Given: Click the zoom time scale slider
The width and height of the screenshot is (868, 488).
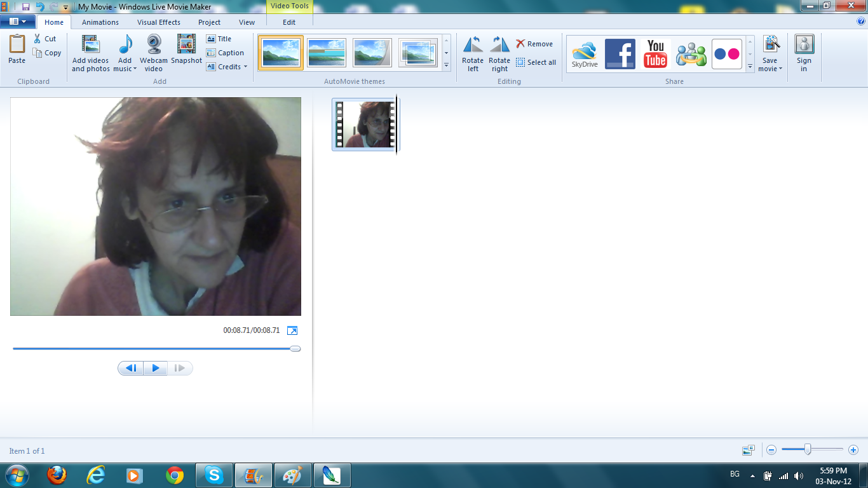Looking at the screenshot, I should [x=808, y=450].
